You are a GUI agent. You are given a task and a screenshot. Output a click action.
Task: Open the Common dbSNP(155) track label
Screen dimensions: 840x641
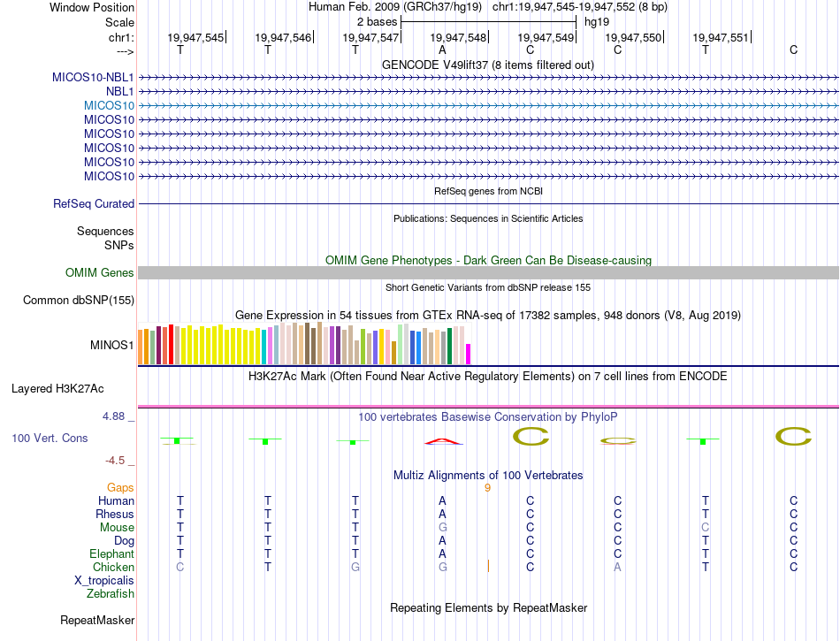pos(78,300)
